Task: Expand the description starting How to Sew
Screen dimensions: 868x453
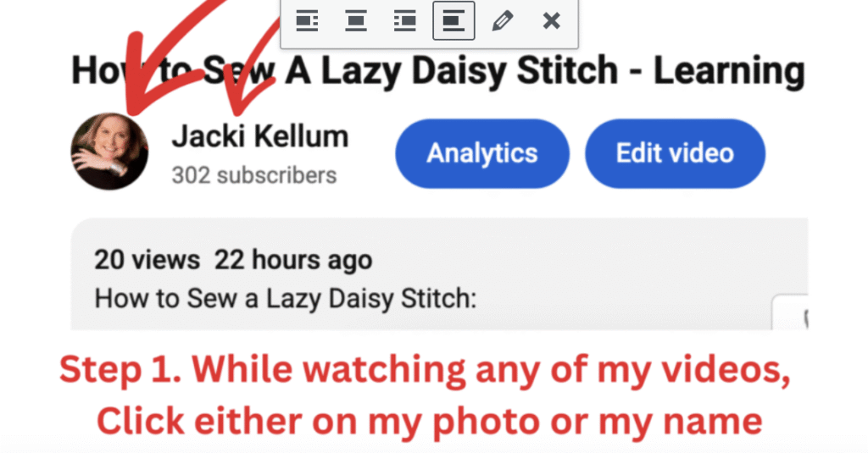Action: 285,299
